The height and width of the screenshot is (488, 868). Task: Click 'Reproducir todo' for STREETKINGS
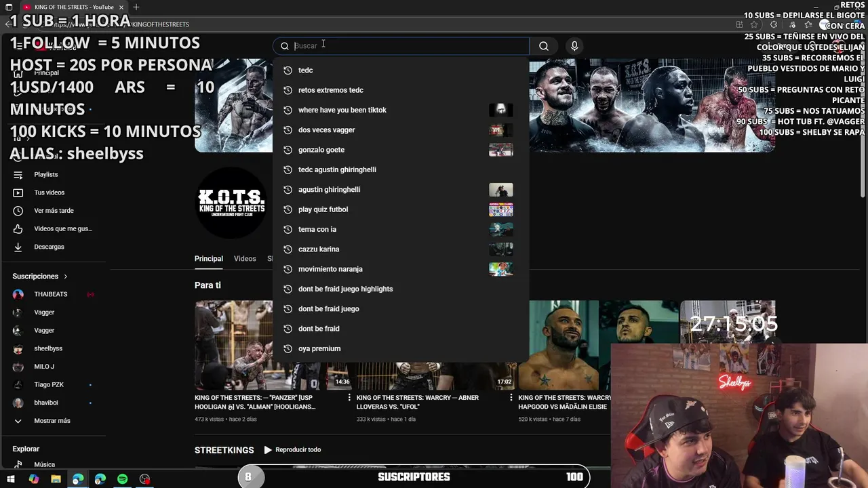click(x=292, y=450)
